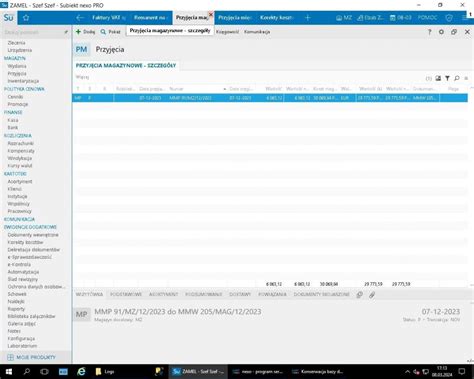
Task: Detach module into separate window icon
Action: [454, 32]
